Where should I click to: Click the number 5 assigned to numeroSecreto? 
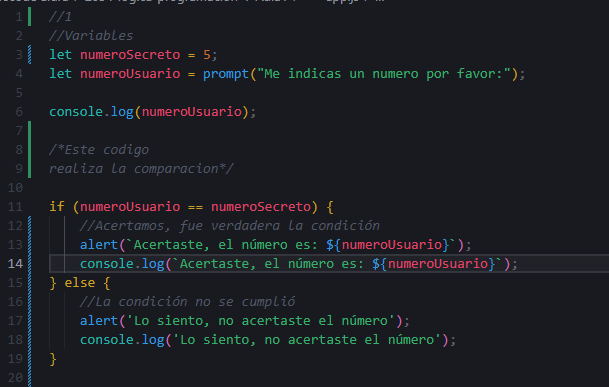coord(207,55)
